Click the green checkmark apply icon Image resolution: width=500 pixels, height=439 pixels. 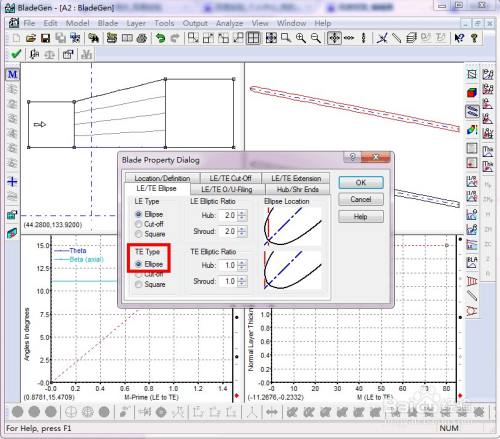pos(16,54)
